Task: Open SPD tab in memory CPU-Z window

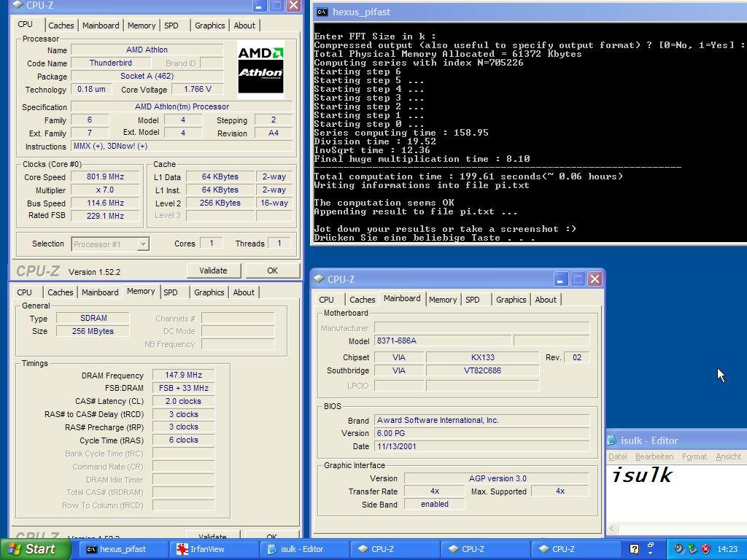Action: coord(171,292)
